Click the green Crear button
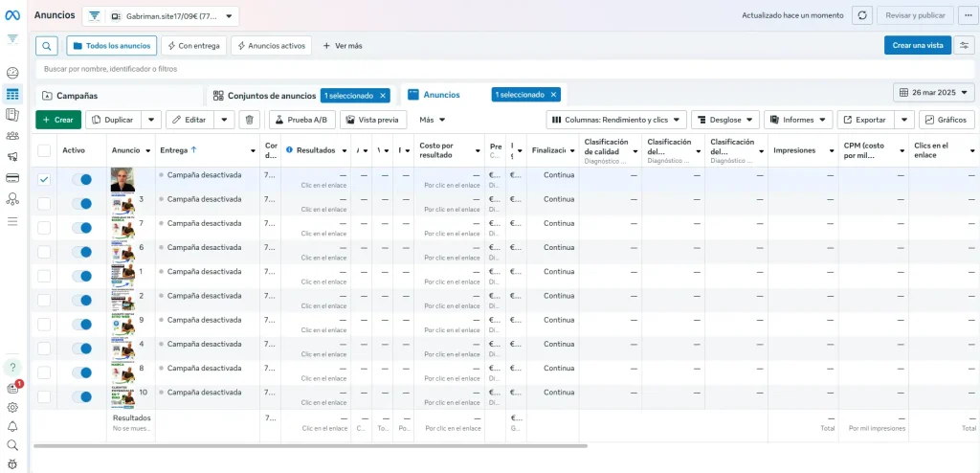This screenshot has width=980, height=473. [58, 120]
